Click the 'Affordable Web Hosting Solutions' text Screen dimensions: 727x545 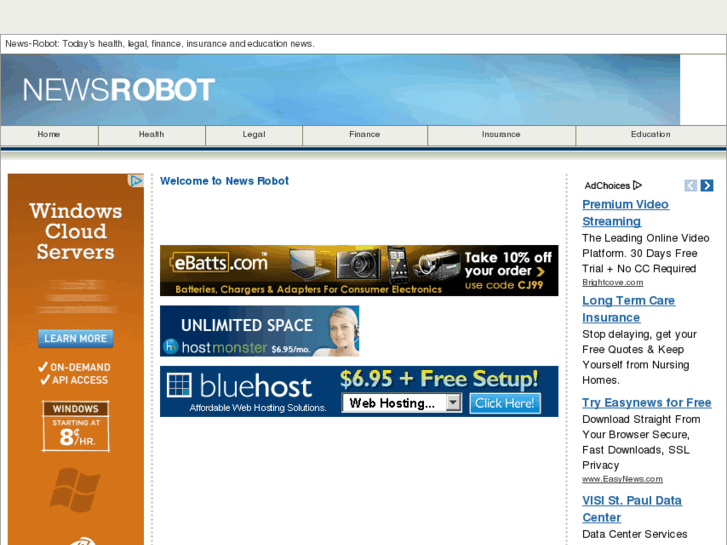pyautogui.click(x=258, y=408)
